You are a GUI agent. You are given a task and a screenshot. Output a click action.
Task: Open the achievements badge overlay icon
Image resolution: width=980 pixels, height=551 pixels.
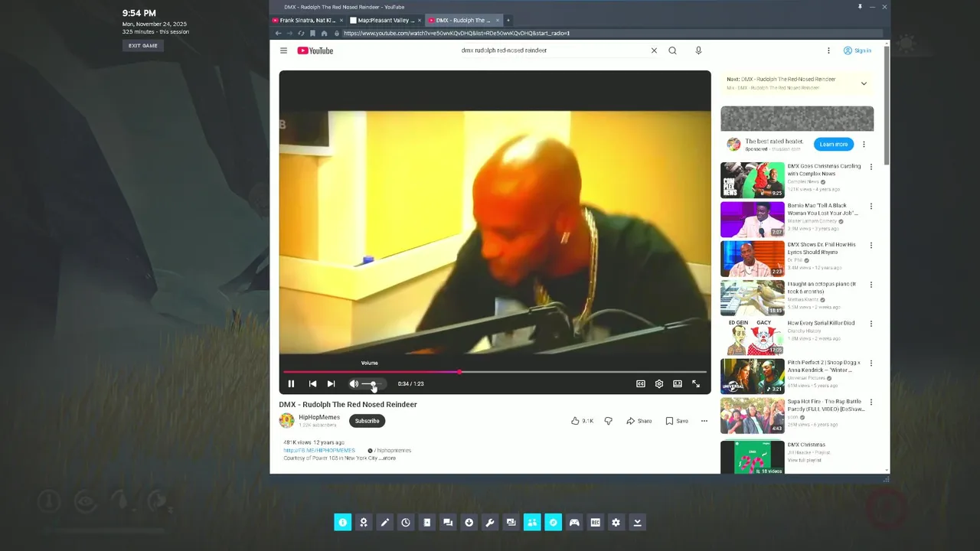pos(364,523)
